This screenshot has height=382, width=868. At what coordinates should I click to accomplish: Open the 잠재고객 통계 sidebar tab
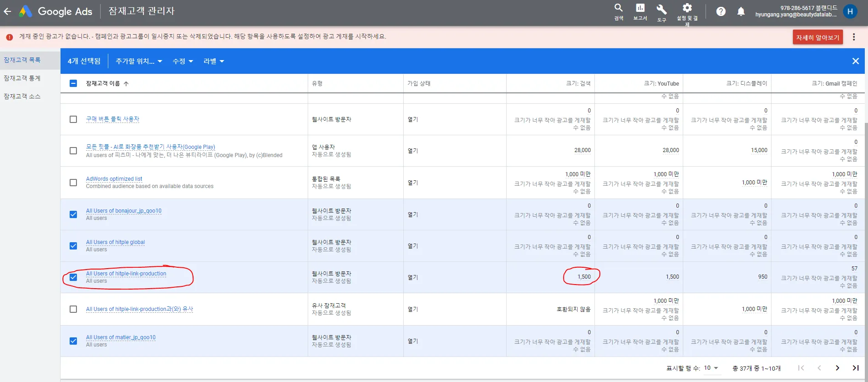[30, 78]
